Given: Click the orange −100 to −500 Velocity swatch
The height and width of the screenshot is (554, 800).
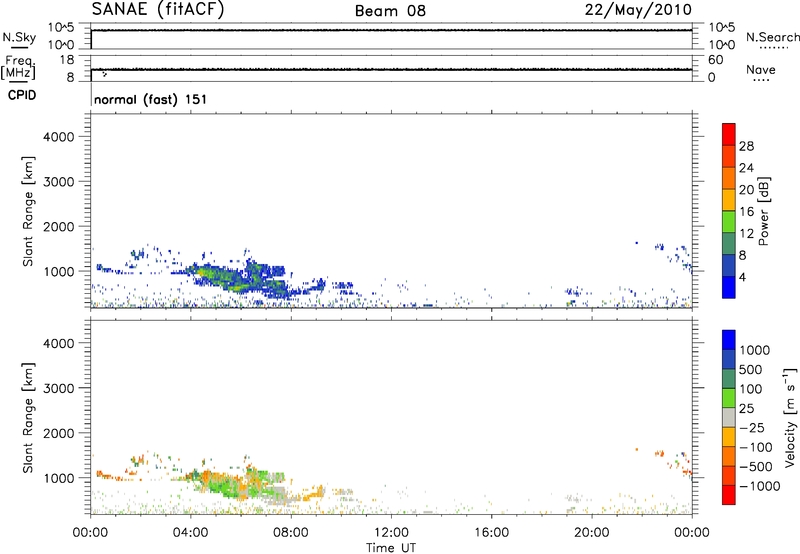Looking at the screenshot, I should (x=729, y=456).
